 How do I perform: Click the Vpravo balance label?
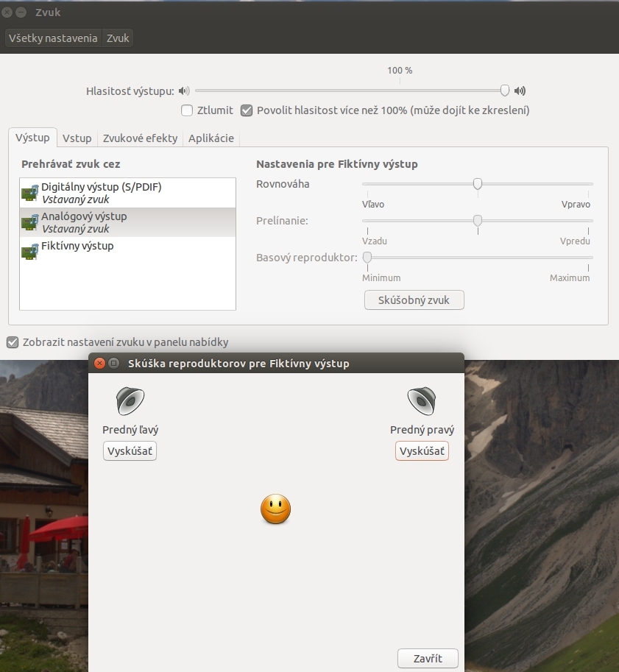click(576, 205)
